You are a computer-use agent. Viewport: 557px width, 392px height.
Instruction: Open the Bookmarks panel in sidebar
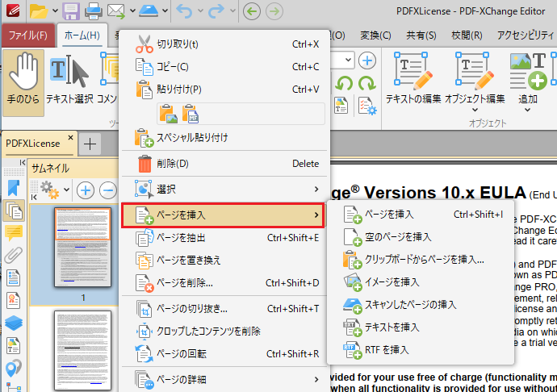[x=14, y=188]
